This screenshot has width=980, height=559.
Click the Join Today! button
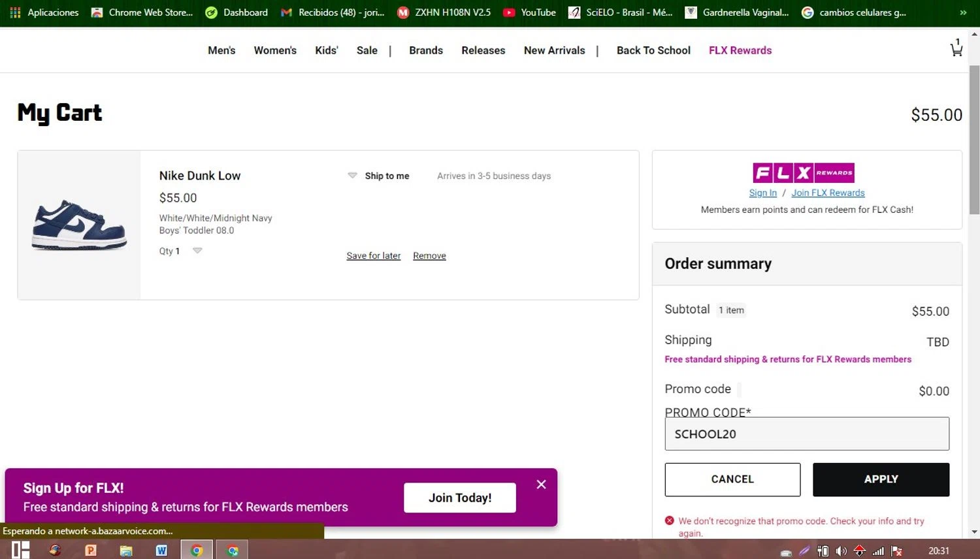pyautogui.click(x=460, y=498)
